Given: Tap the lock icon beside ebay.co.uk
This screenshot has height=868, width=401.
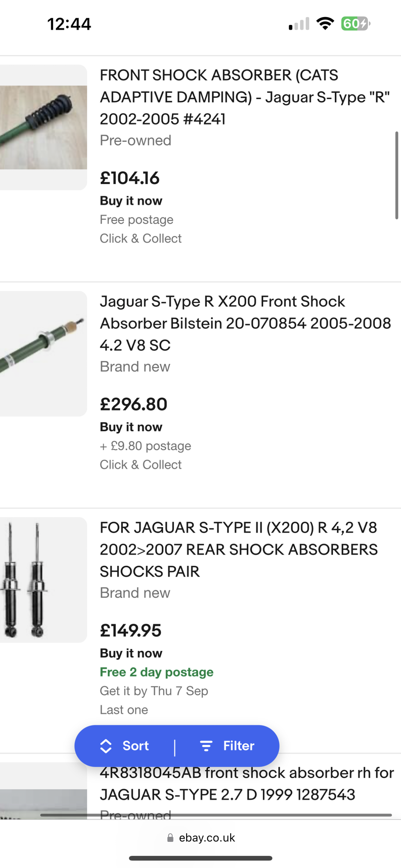Looking at the screenshot, I should 170,837.
